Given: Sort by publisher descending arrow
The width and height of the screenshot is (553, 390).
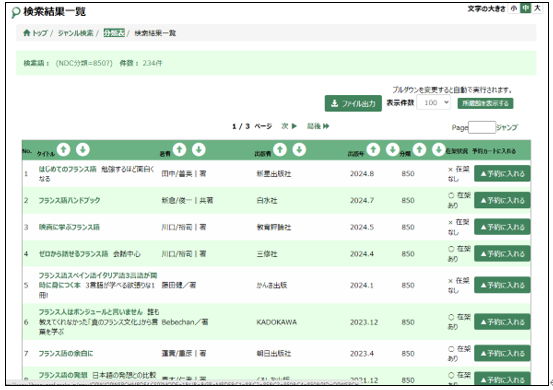Looking at the screenshot, I should point(299,150).
